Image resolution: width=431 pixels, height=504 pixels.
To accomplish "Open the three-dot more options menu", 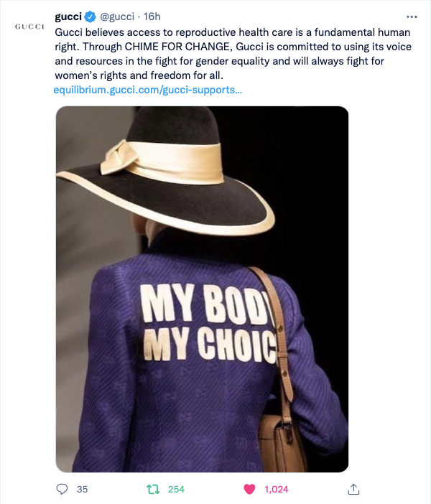I will [412, 17].
